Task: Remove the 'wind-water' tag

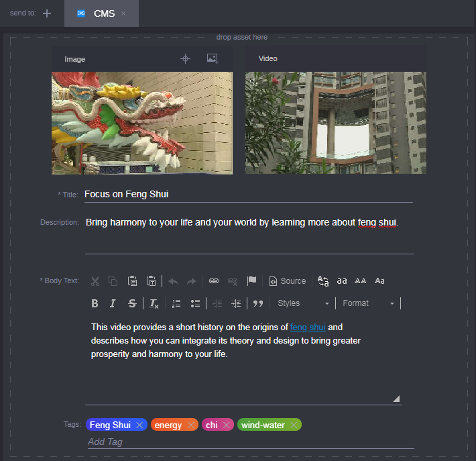Action: [294, 425]
